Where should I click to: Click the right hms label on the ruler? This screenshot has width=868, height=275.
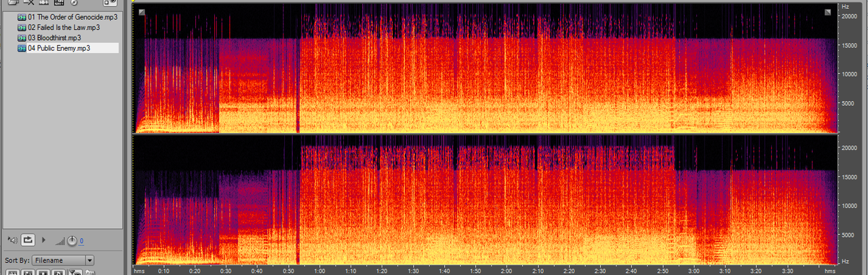coord(830,271)
